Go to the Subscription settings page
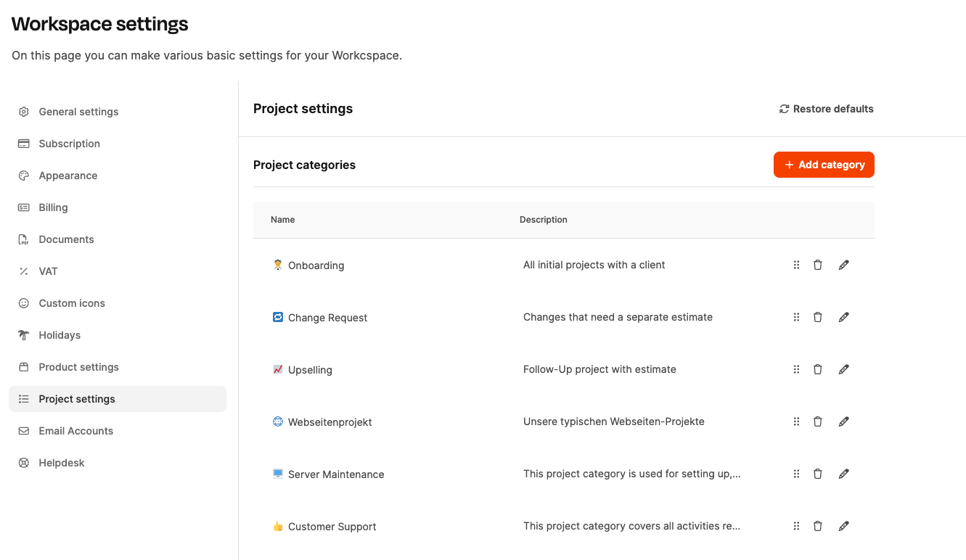This screenshot has width=966, height=560. click(69, 144)
